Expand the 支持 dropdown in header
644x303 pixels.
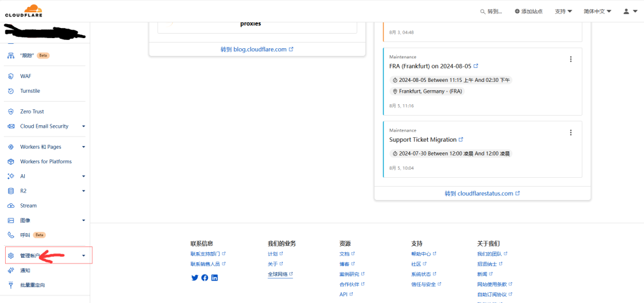coord(563,11)
